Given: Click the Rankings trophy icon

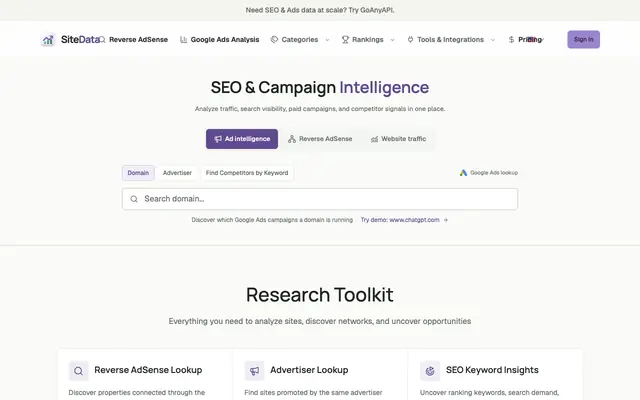Looking at the screenshot, I should (345, 40).
